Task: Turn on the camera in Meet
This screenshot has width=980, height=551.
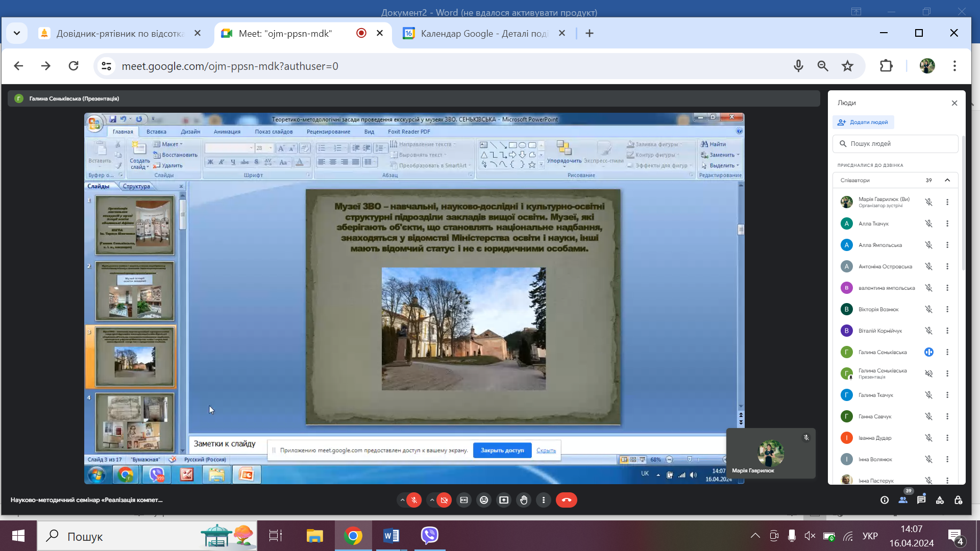Action: tap(444, 500)
